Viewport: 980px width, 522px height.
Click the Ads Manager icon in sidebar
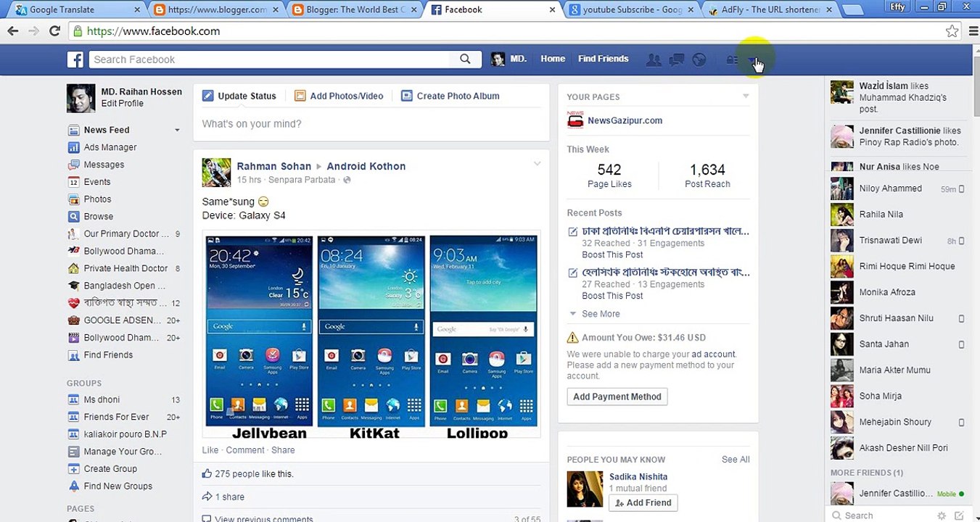pyautogui.click(x=73, y=147)
